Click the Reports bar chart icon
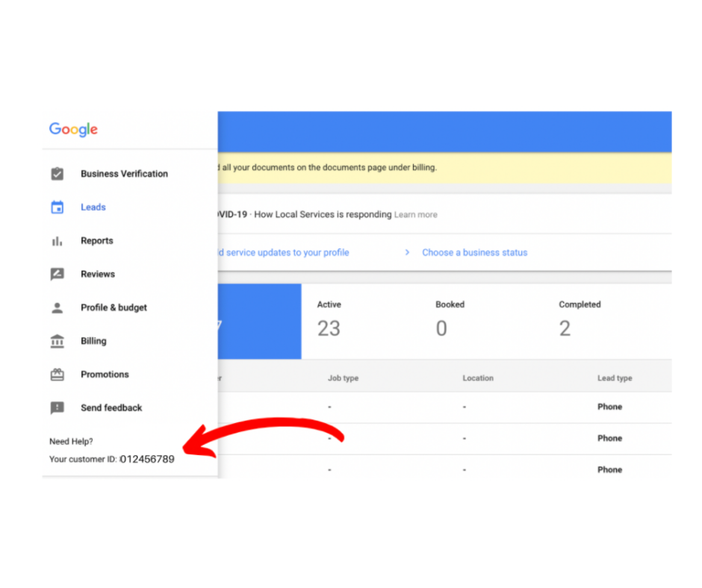702x588 pixels. pos(58,241)
